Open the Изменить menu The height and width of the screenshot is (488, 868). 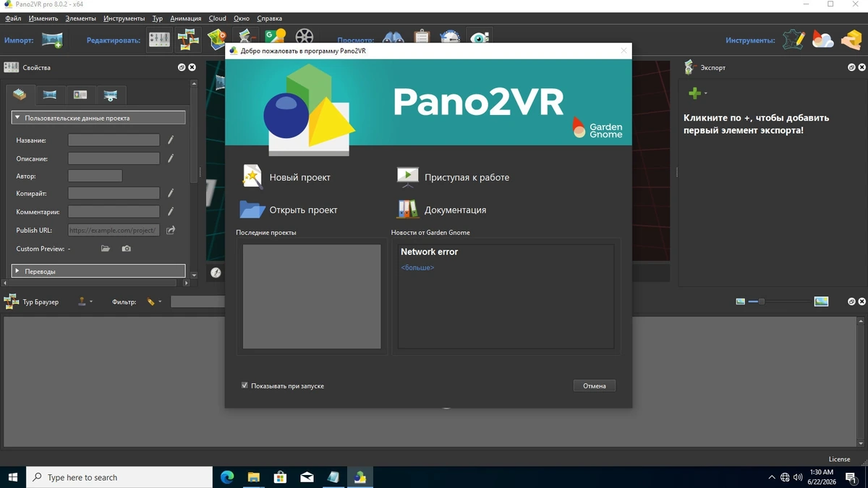click(x=43, y=18)
